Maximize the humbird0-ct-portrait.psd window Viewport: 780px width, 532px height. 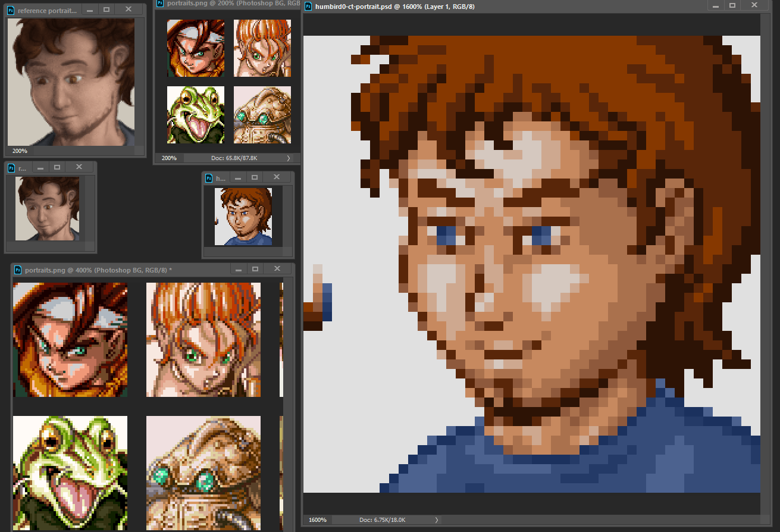tap(732, 5)
